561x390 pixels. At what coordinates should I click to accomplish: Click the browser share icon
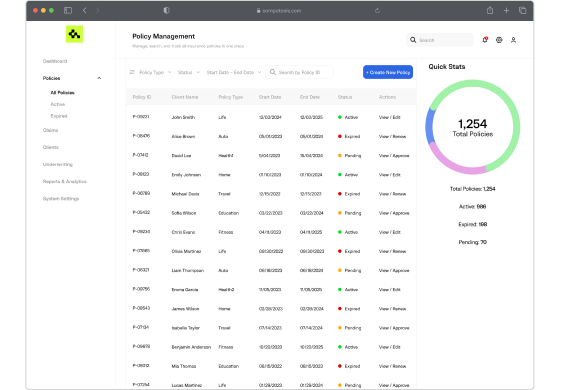point(490,10)
